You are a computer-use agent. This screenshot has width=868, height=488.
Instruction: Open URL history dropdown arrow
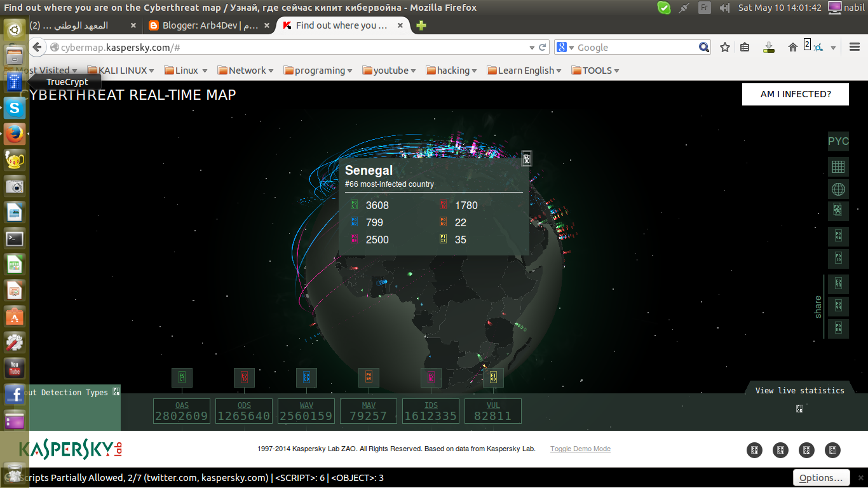(532, 48)
